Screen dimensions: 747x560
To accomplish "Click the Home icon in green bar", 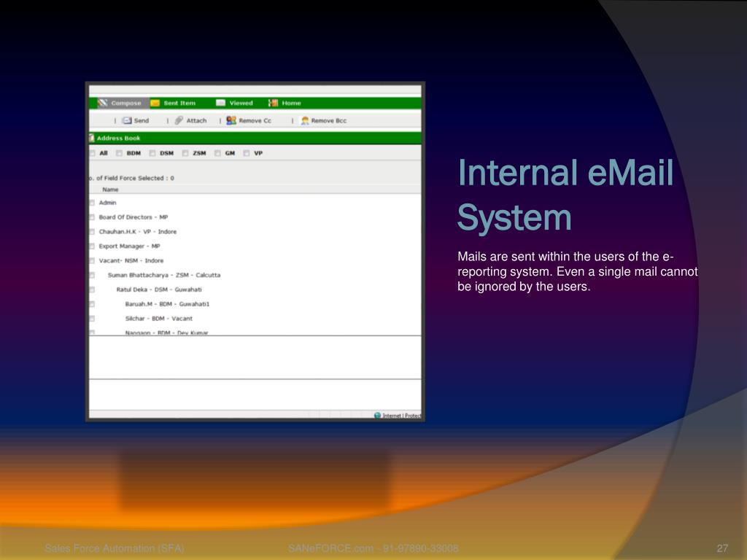I will click(x=273, y=103).
